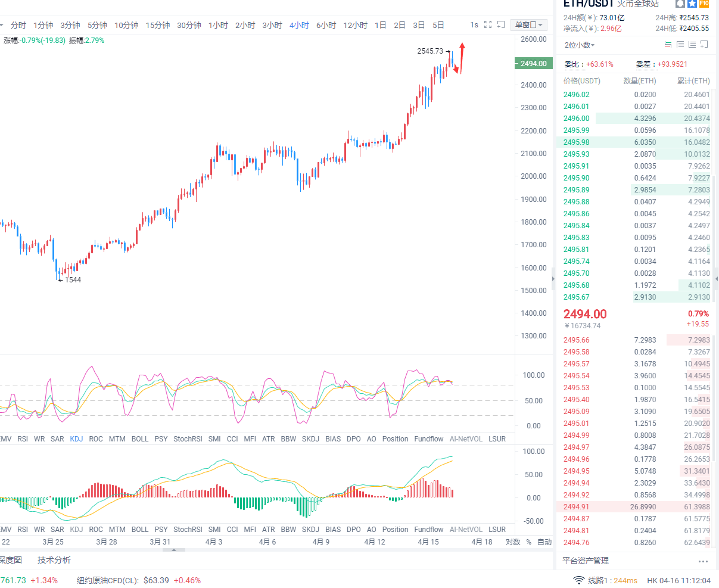719x588 pixels.
Task: Select AI-NetVOL in the lower indicator row
Action: pos(466,530)
